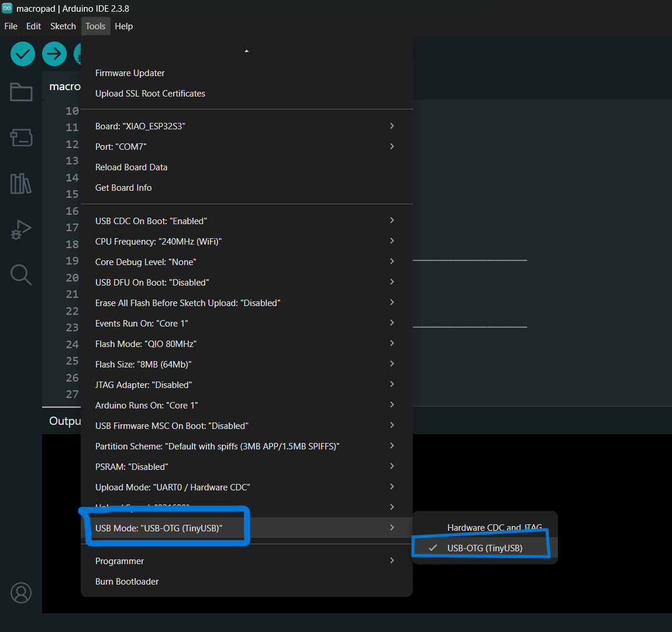Click the Tools menu
The image size is (672, 632).
pos(95,26)
